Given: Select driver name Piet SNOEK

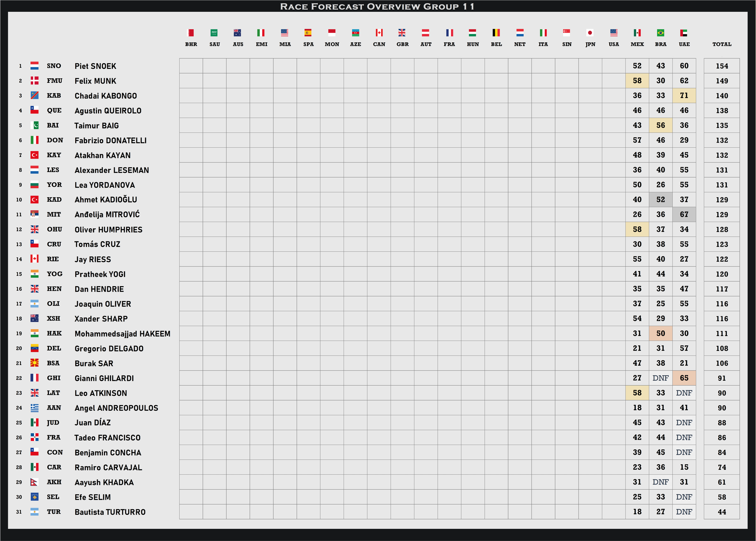Looking at the screenshot, I should [x=95, y=66].
